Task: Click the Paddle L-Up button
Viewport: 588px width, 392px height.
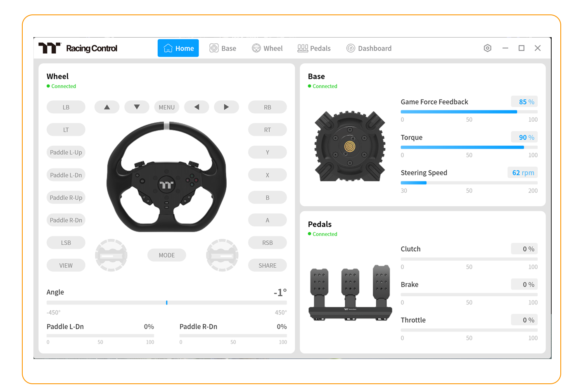Action: pyautogui.click(x=66, y=152)
